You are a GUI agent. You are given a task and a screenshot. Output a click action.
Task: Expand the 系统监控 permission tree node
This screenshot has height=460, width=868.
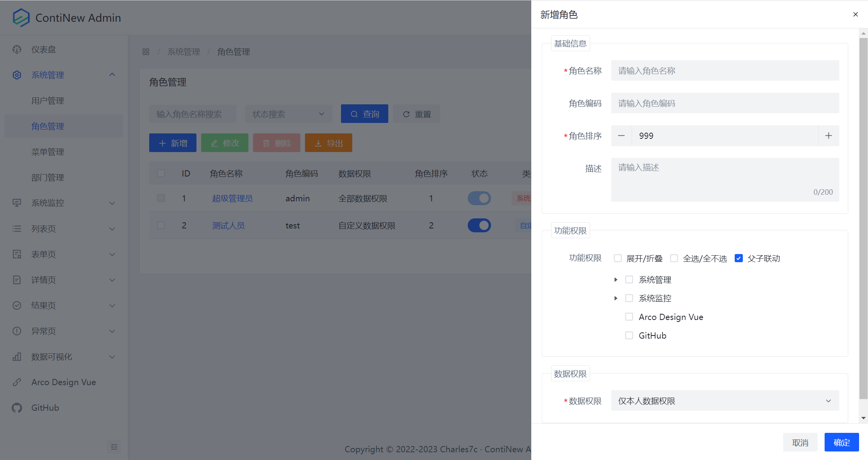point(616,298)
